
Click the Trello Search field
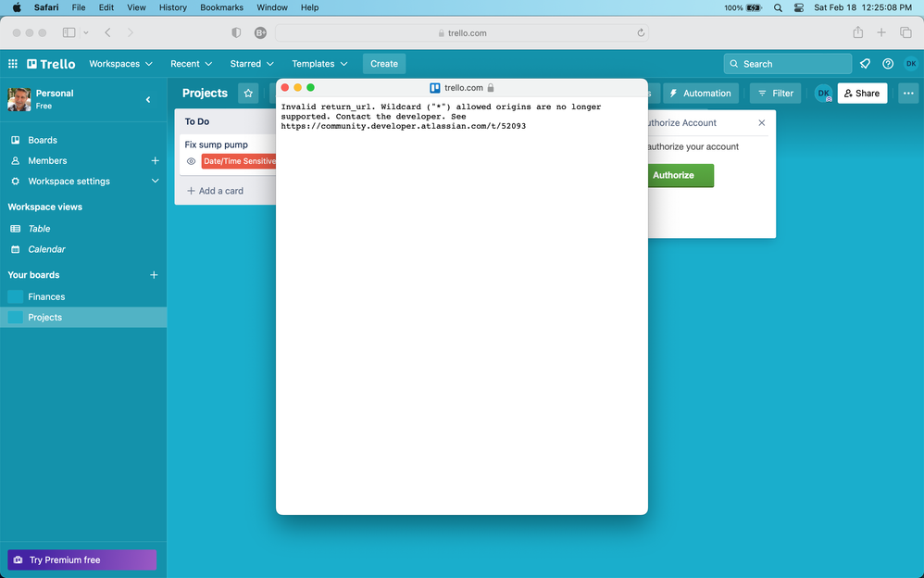787,64
